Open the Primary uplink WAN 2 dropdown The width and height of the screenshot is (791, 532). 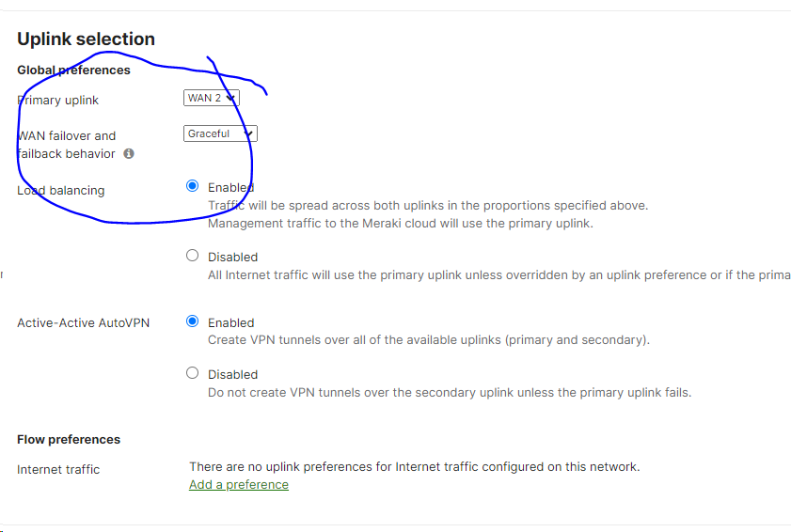point(212,98)
